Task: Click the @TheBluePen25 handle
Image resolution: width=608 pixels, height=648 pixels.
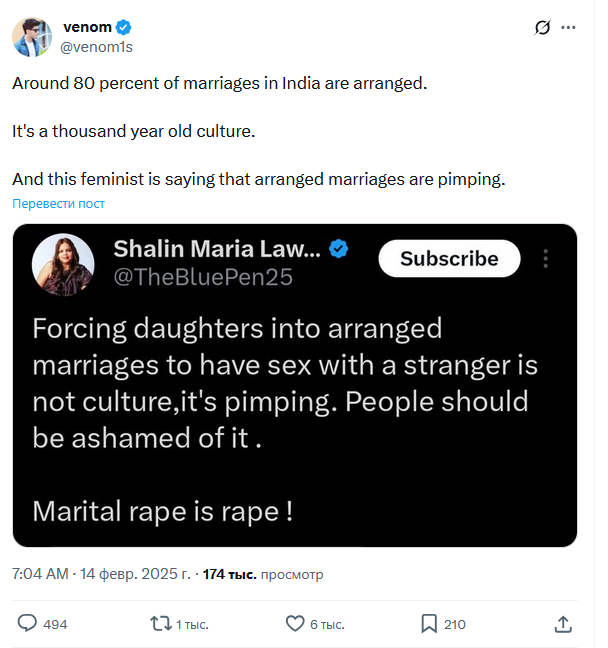Action: click(203, 278)
